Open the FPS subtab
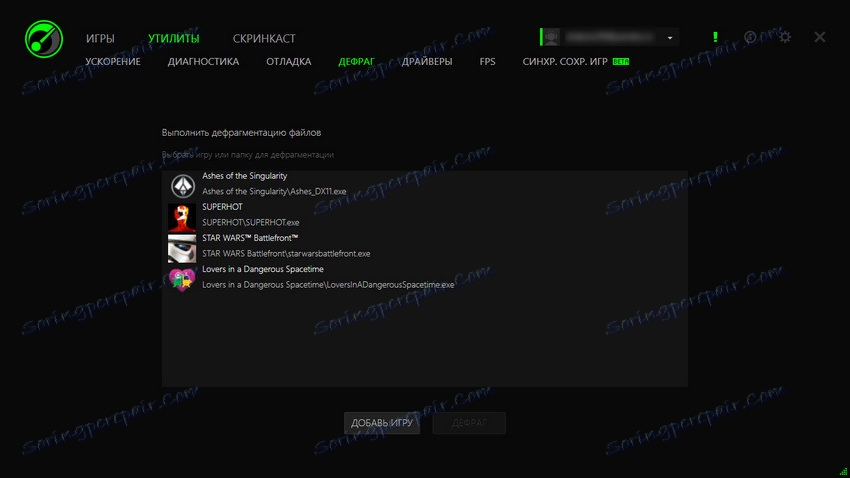Viewport: 850px width, 478px height. point(487,62)
